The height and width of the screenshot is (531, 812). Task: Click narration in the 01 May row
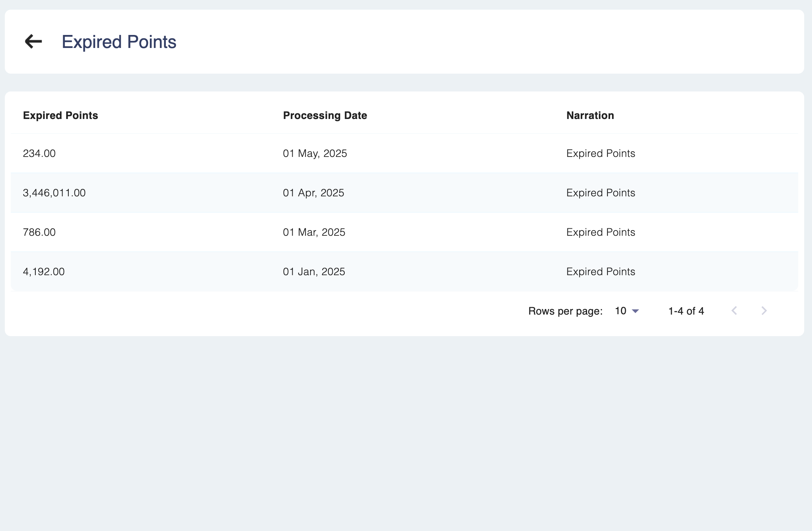pyautogui.click(x=600, y=154)
